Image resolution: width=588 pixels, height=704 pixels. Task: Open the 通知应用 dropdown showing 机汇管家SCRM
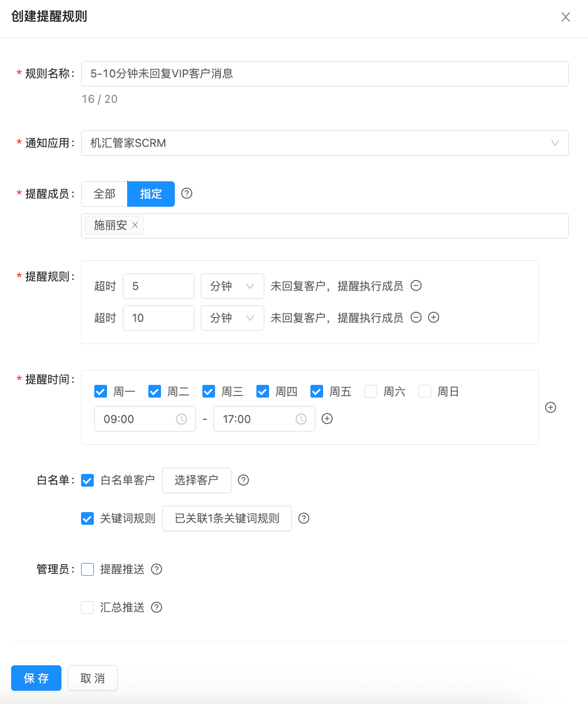click(324, 143)
